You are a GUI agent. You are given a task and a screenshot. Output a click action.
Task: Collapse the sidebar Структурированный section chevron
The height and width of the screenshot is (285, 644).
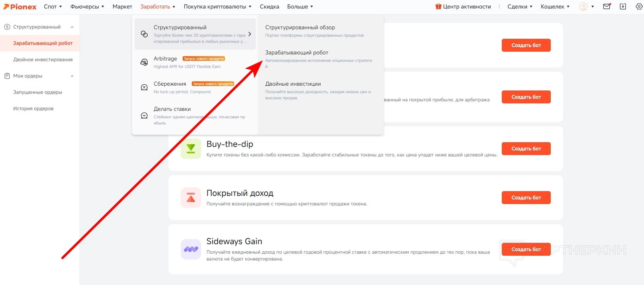[x=72, y=27]
